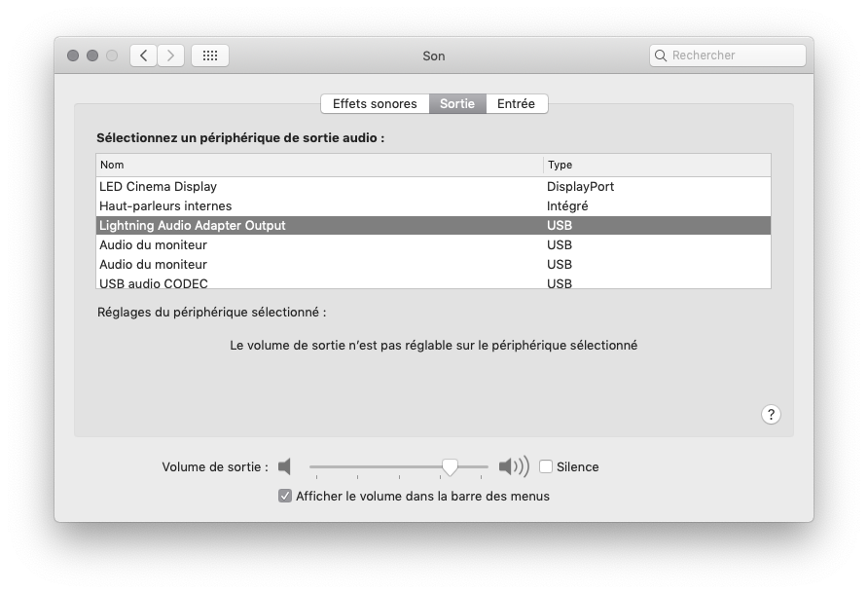
Task: Open help with the question mark button
Action: click(771, 415)
